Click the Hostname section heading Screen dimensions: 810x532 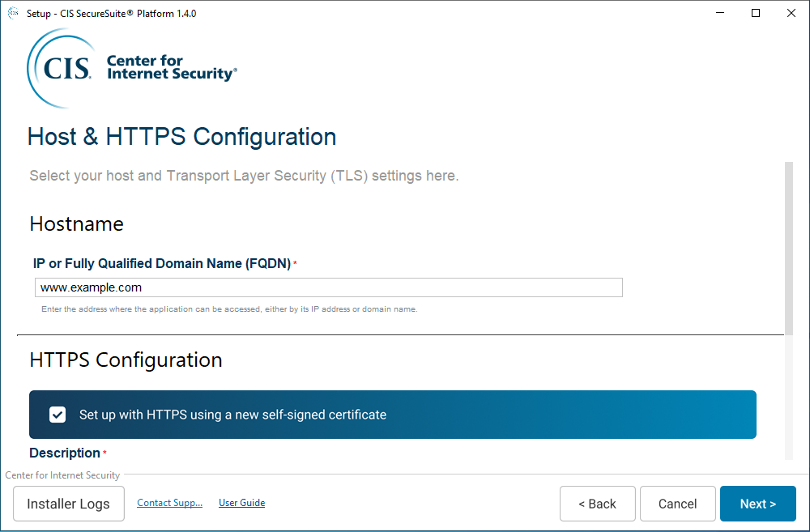76,224
